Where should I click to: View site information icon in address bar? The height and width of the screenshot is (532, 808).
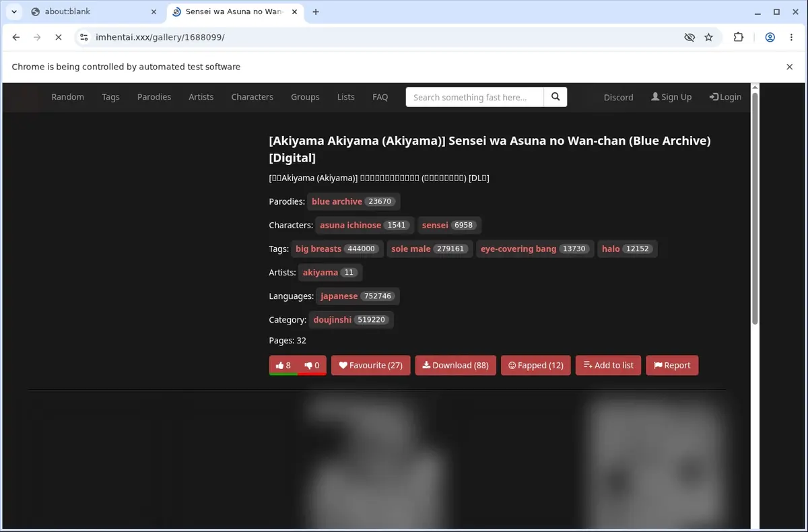point(83,38)
